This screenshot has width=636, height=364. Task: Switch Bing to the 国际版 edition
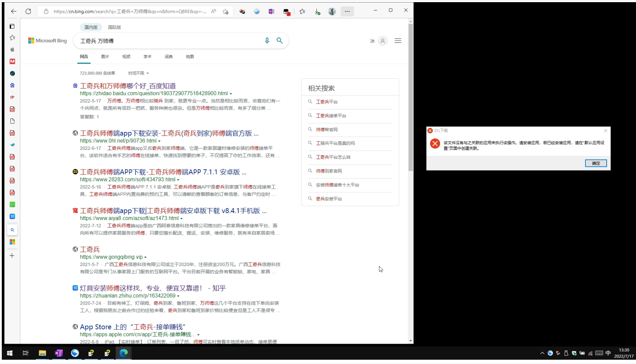point(115,27)
